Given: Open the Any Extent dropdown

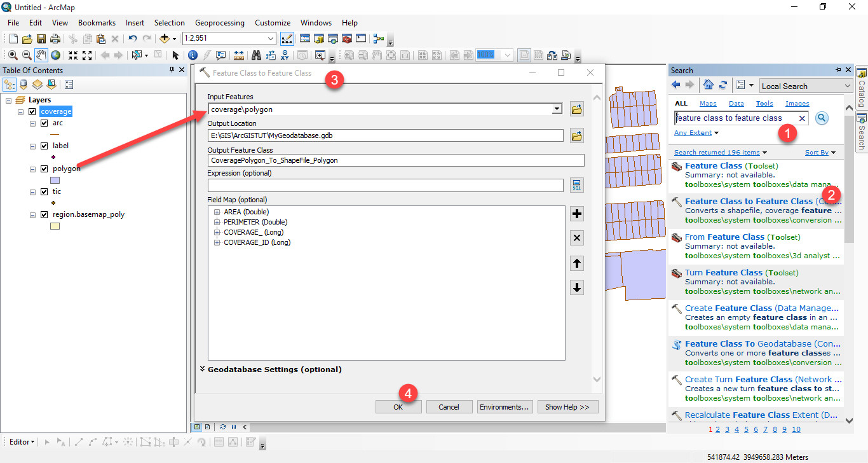Looking at the screenshot, I should [x=696, y=133].
